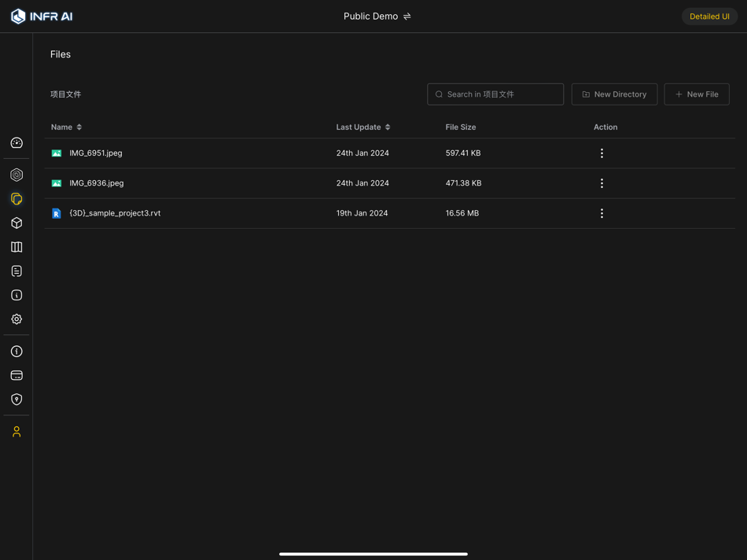Open settings via the gear icon

tap(16, 319)
